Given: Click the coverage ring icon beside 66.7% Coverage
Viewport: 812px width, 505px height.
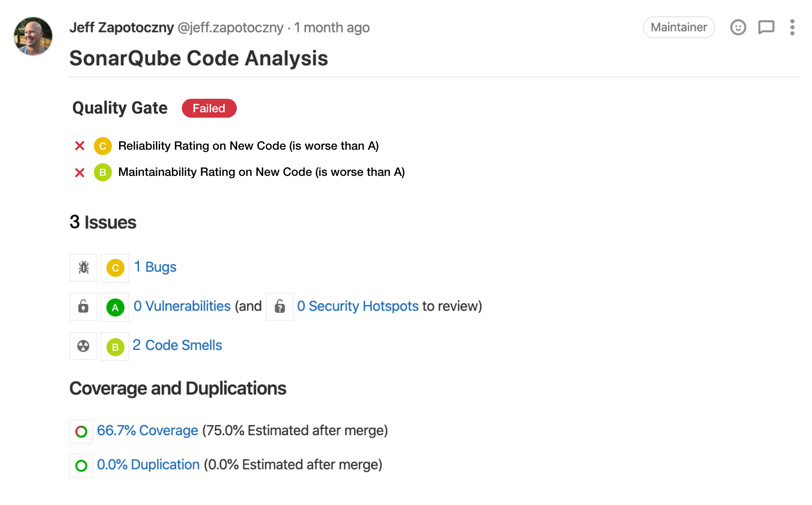Looking at the screenshot, I should pos(81,431).
